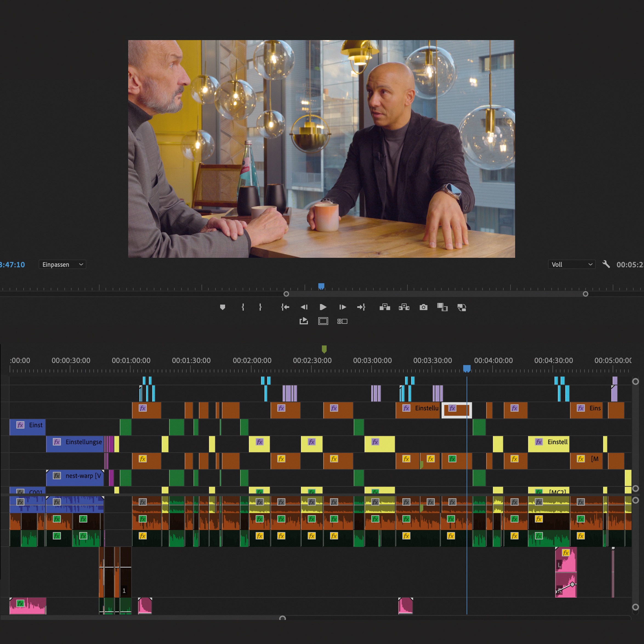
Task: Click the keyframe on the pink audio clip
Action: click(572, 584)
